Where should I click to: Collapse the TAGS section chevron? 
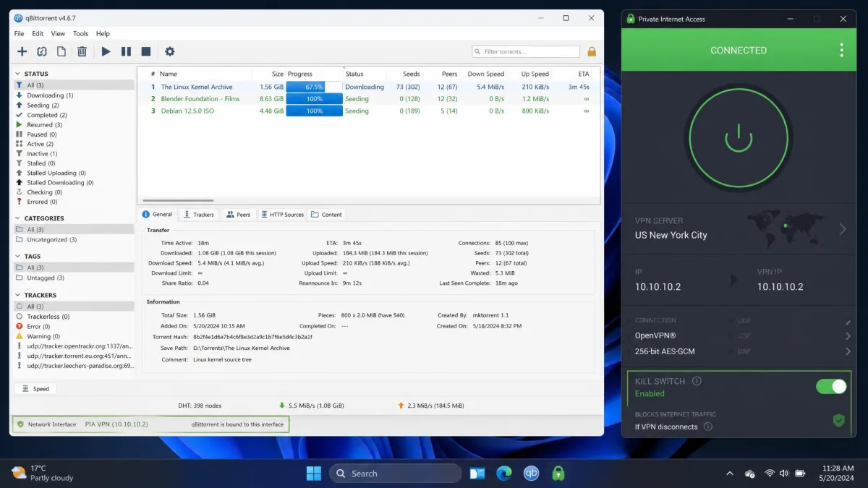coord(19,256)
